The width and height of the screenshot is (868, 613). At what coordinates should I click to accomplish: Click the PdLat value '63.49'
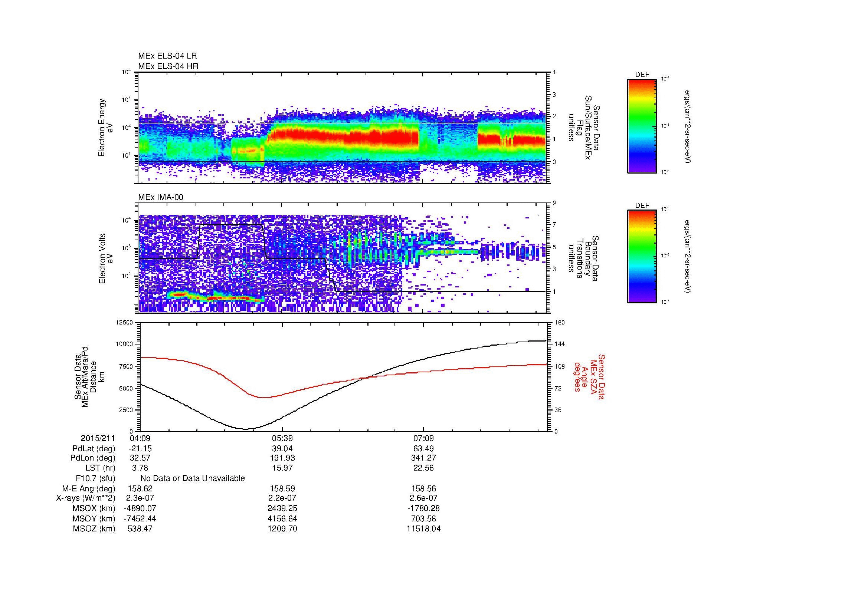[x=423, y=449]
